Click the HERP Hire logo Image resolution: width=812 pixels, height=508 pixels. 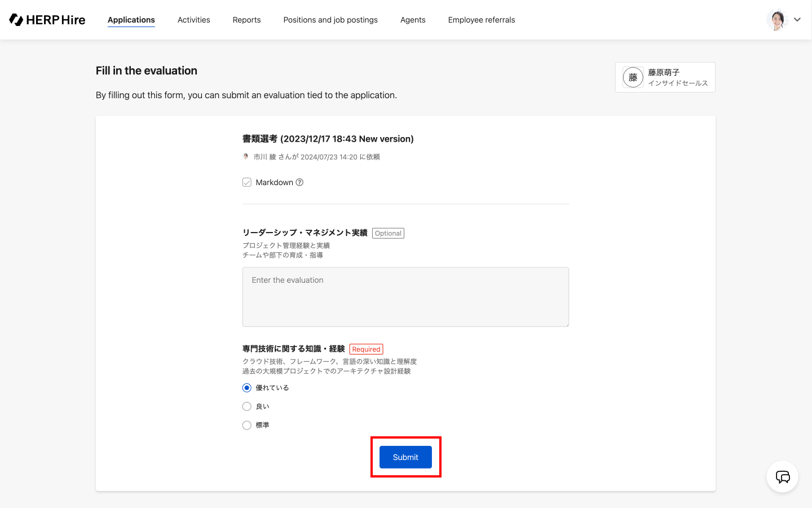(x=47, y=20)
